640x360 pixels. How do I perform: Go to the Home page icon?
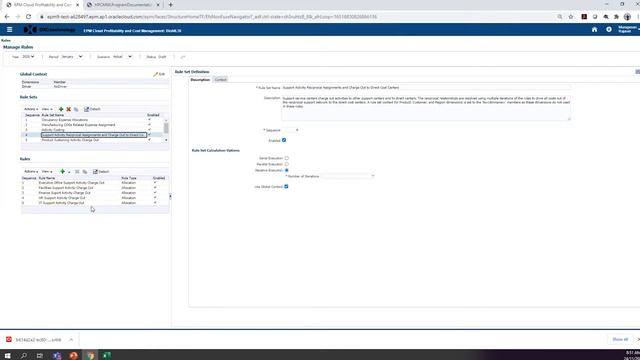pyautogui.click(x=594, y=29)
